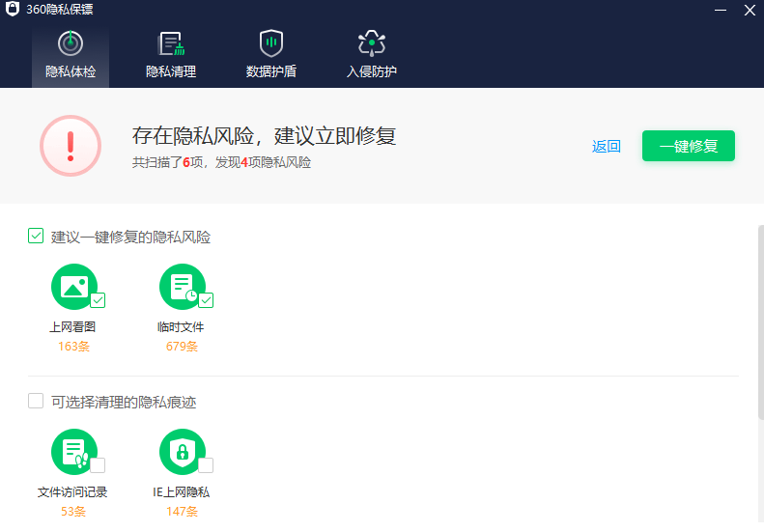Click the 679条 count under 临时文件
The width and height of the screenshot is (764, 532).
pos(183,347)
